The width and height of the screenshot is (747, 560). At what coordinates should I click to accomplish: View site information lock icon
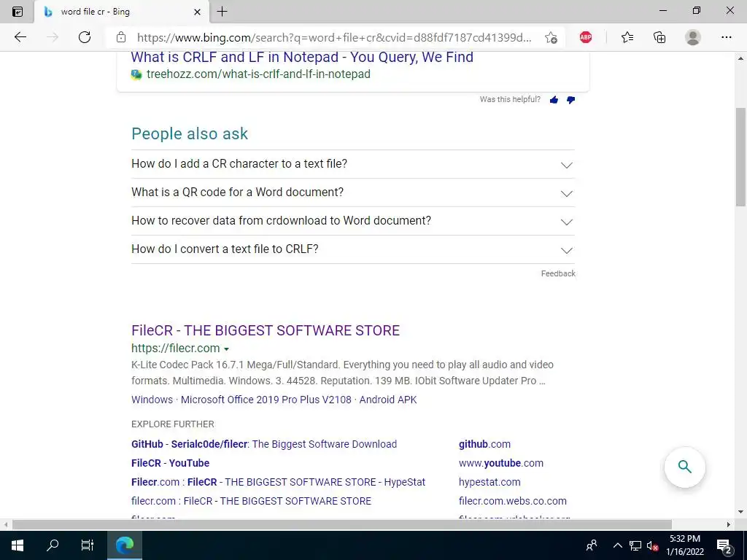click(121, 37)
